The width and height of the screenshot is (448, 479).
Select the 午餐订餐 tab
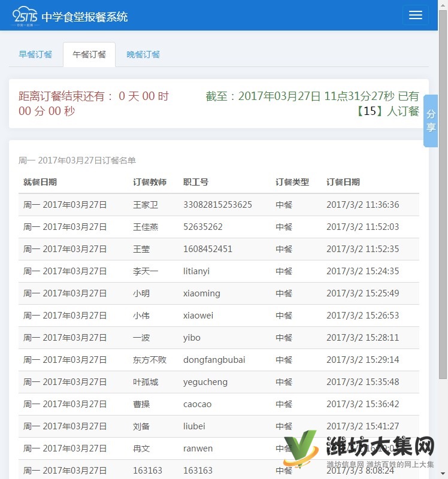pos(89,54)
